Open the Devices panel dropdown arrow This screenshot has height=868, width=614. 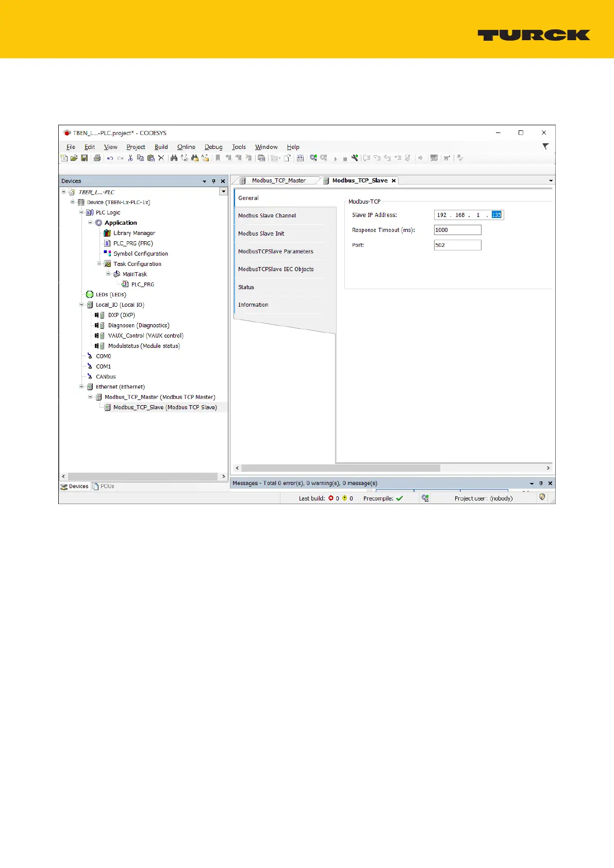[205, 181]
